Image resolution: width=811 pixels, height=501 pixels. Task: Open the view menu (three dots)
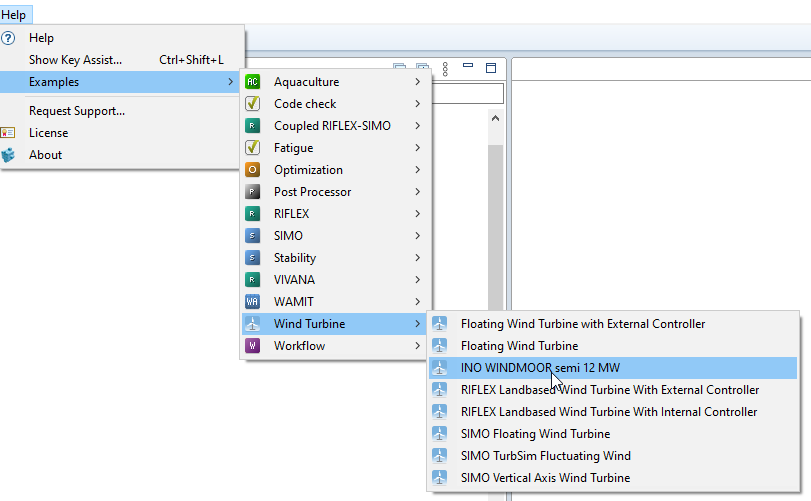tap(445, 69)
